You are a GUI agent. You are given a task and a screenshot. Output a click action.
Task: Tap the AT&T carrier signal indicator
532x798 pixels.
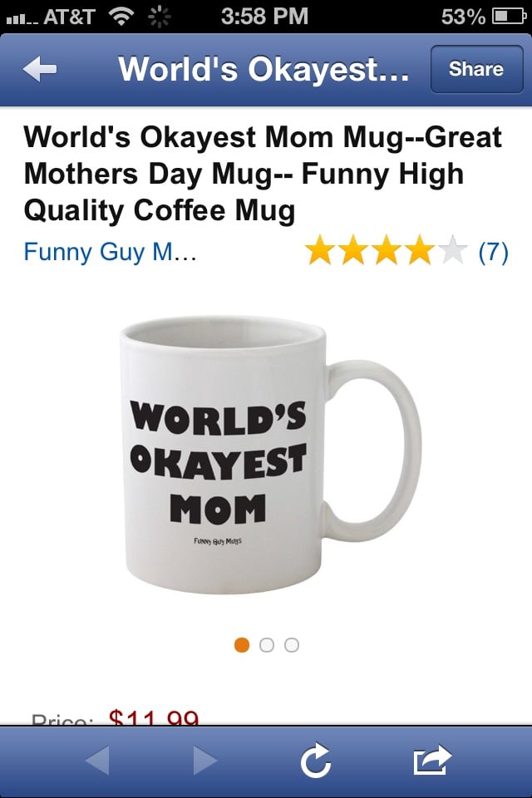click(51, 17)
